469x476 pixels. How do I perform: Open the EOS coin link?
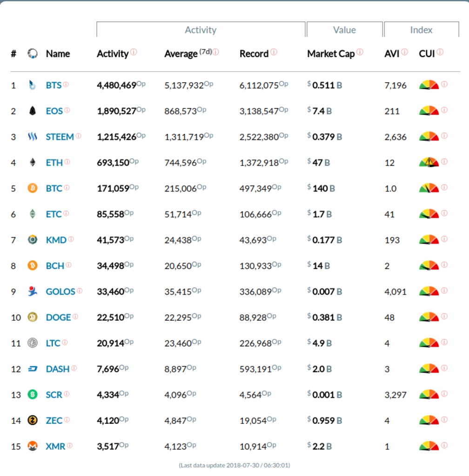[x=54, y=111]
